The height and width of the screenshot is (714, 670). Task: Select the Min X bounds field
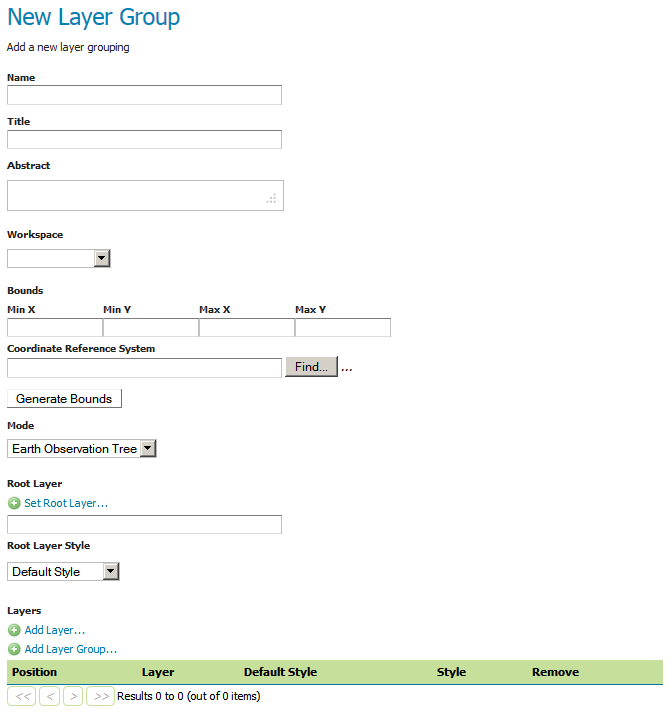[54, 327]
